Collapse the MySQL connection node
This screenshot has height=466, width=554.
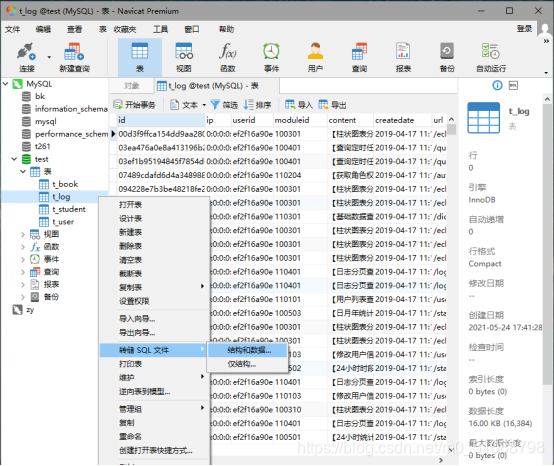(6, 84)
